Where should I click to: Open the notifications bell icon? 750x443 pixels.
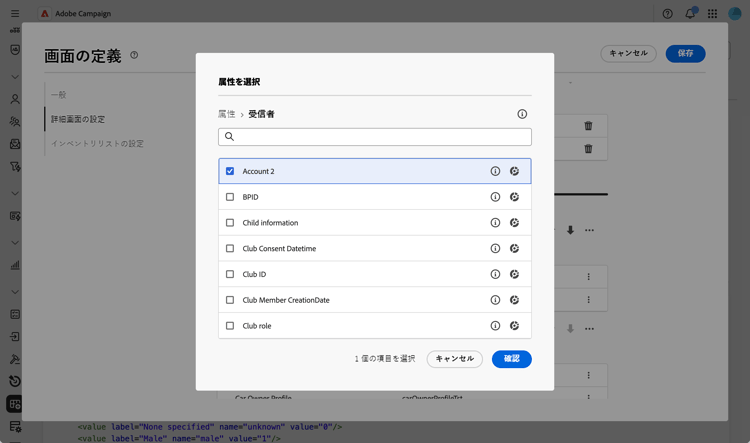690,13
